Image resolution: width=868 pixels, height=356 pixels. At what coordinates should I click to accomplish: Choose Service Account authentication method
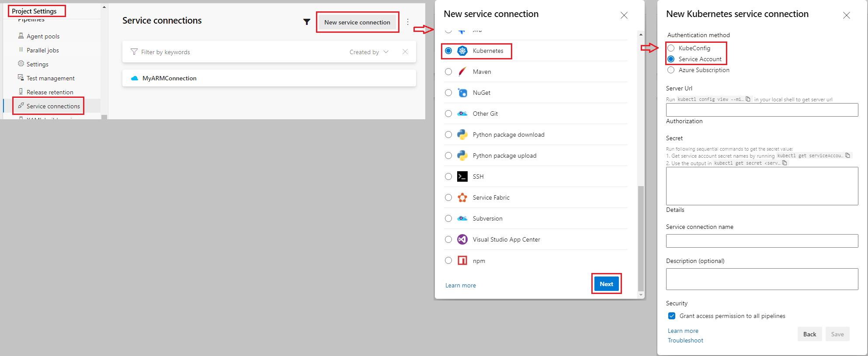(x=671, y=59)
